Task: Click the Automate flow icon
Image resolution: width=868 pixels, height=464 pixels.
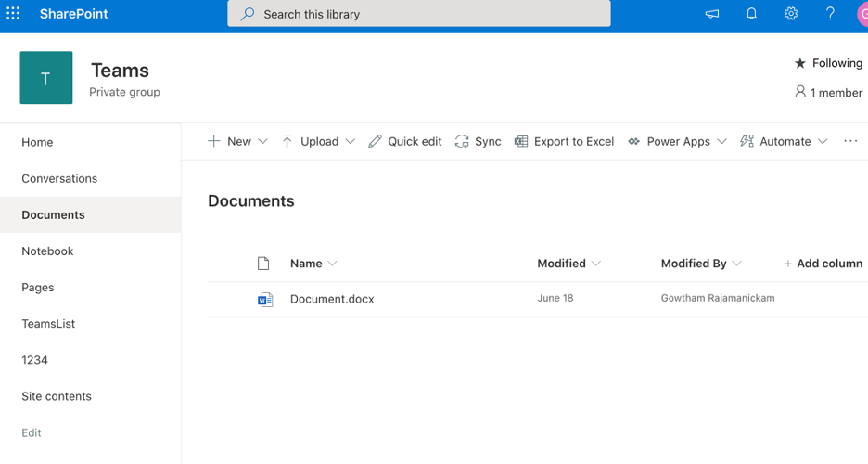Action: pyautogui.click(x=747, y=141)
